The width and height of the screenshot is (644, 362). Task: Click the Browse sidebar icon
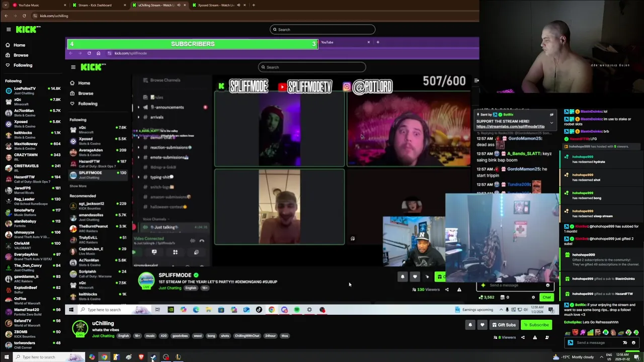8,55
